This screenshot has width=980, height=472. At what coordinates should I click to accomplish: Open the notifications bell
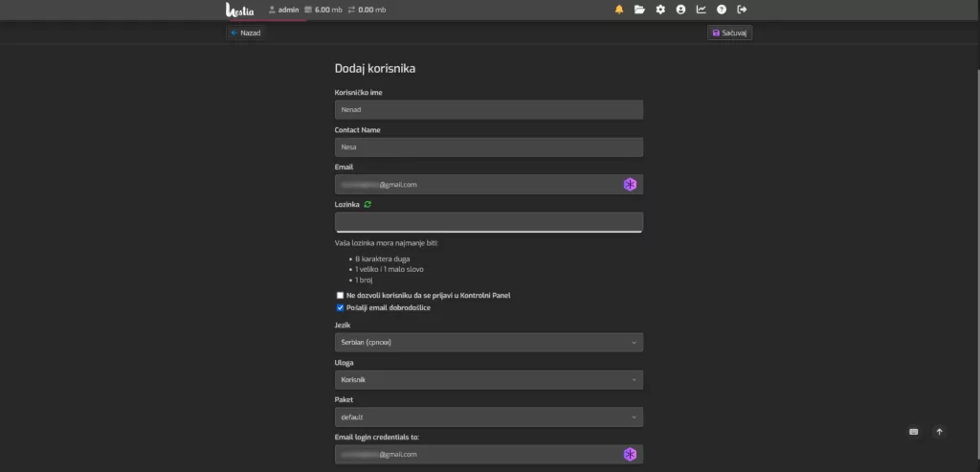click(619, 10)
